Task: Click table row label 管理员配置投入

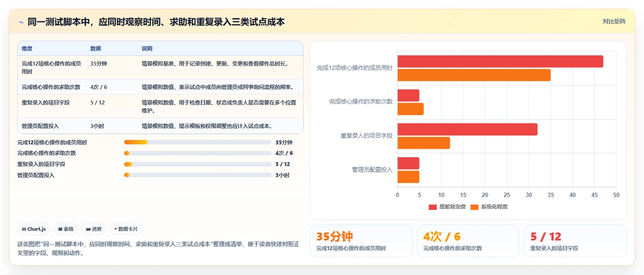Action: 40,126
